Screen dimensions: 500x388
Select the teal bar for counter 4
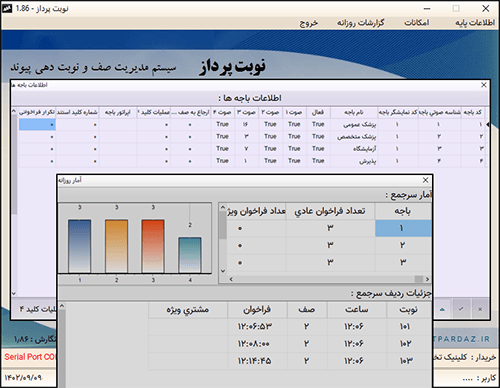[190, 255]
